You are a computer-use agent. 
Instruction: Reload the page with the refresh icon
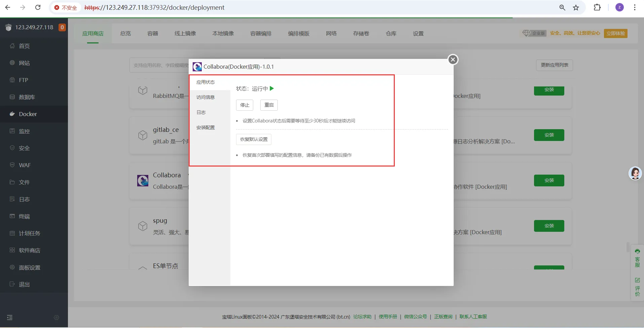pyautogui.click(x=38, y=7)
